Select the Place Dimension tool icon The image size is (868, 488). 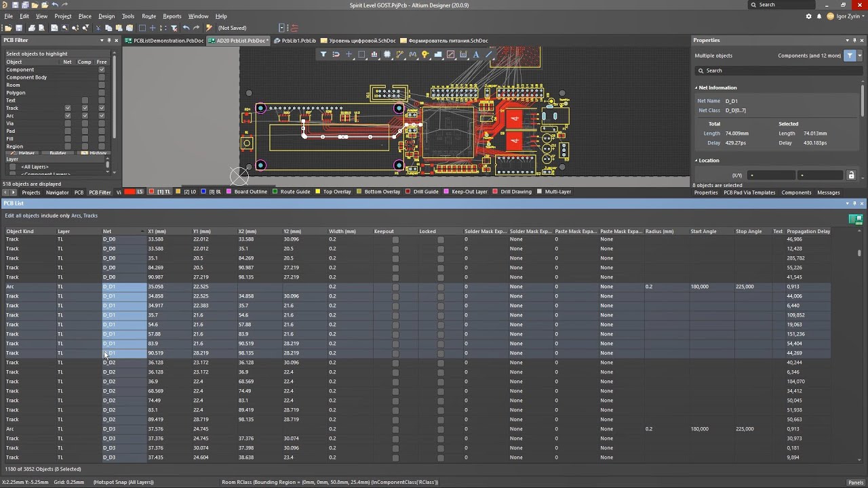click(x=463, y=54)
